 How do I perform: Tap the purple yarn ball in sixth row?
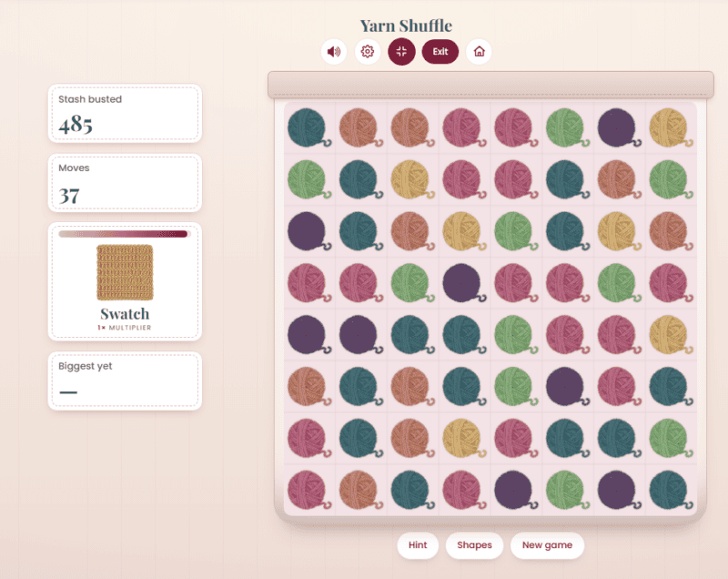click(x=565, y=386)
